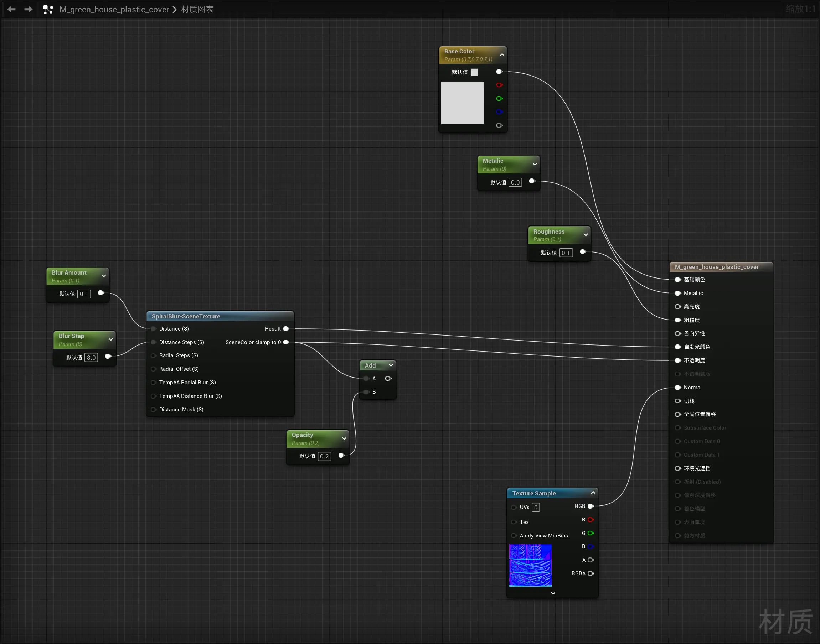This screenshot has width=820, height=644.
Task: Click the RGBA output pin of Texture Sample
Action: click(590, 573)
